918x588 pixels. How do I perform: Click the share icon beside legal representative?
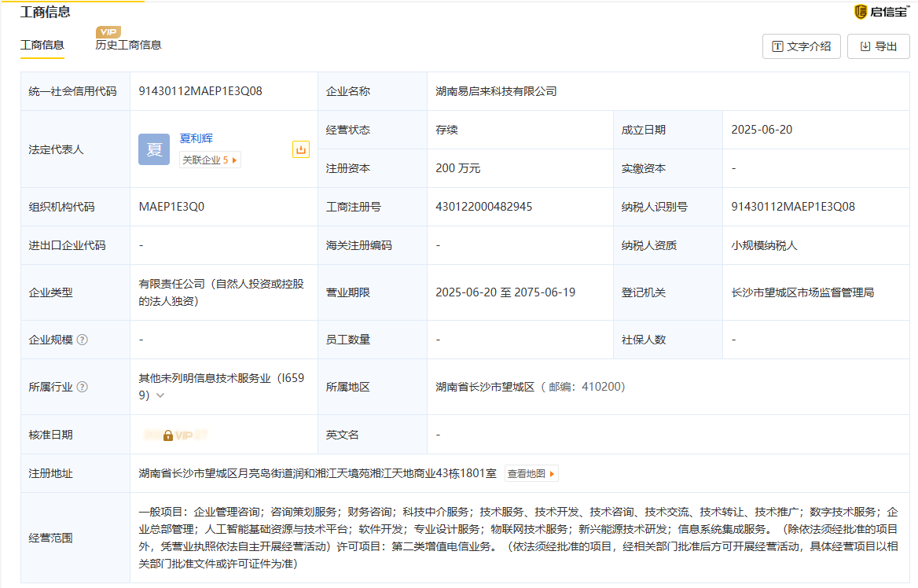(300, 149)
